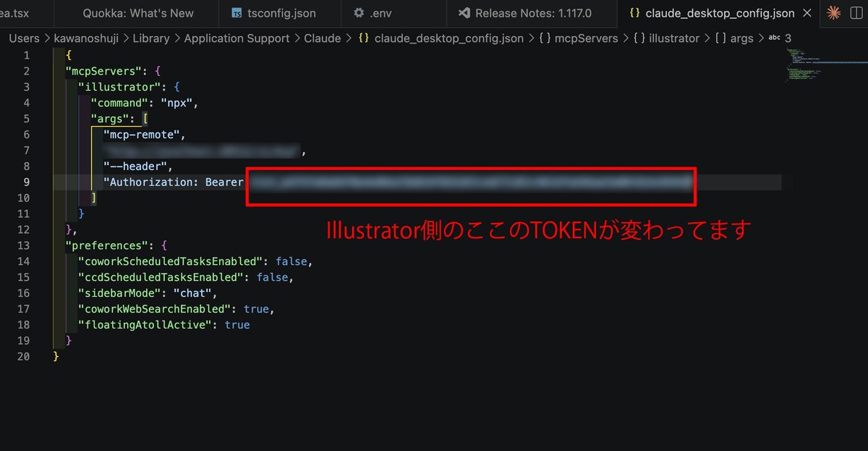Viewport: 868px width, 451px height.
Task: Click Users in the breadcrumb path
Action: [x=24, y=38]
